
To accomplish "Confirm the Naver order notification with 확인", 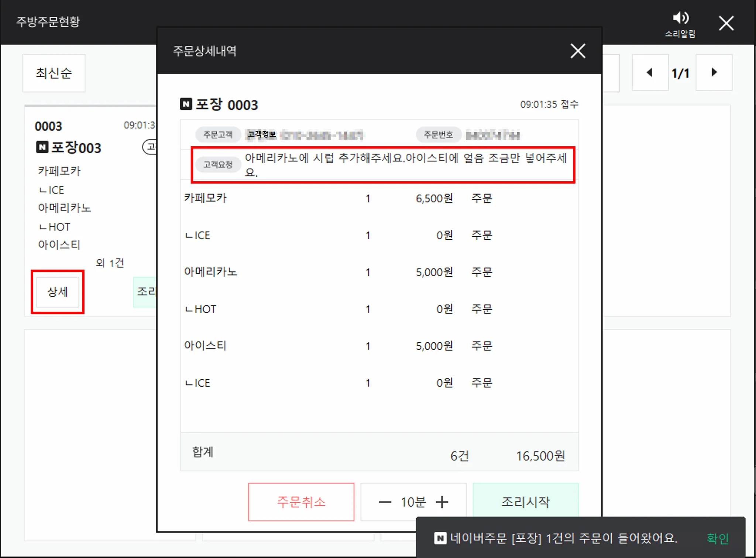I will [717, 538].
